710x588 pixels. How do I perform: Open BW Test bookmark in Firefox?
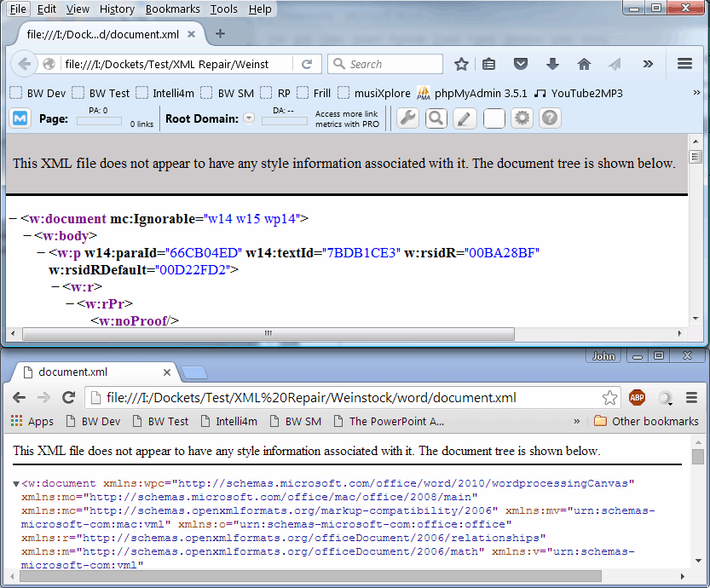[x=101, y=93]
